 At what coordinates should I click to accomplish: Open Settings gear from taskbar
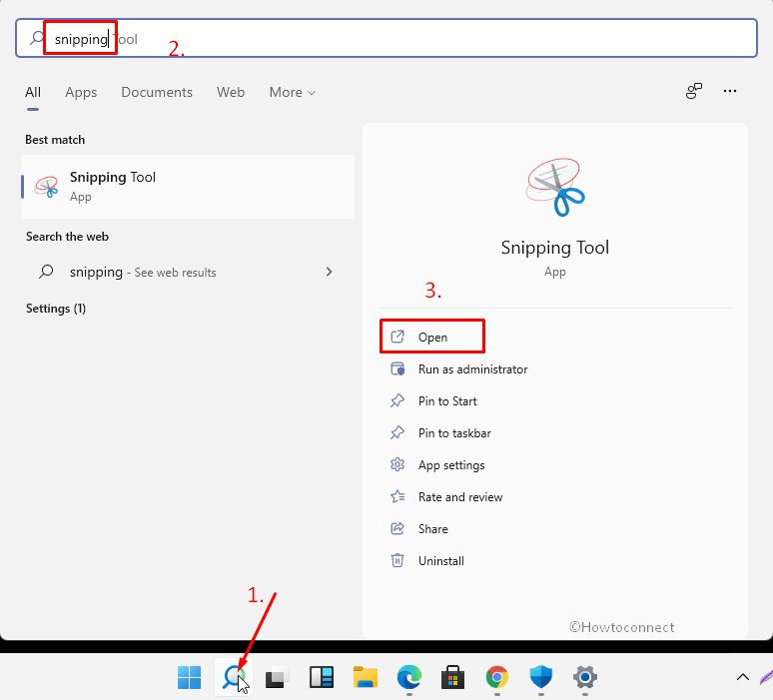585,677
